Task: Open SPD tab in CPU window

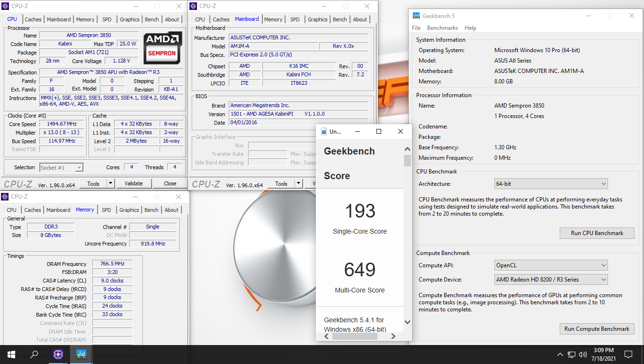Action: (107, 19)
